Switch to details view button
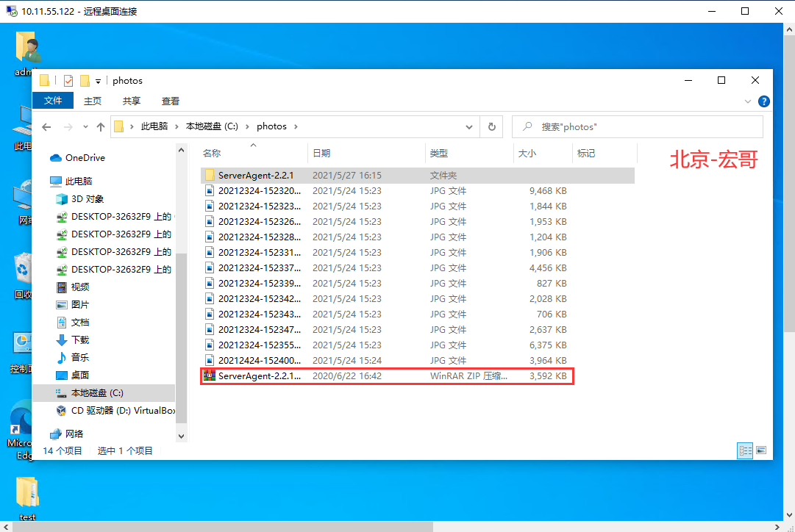The width and height of the screenshot is (795, 532). [x=745, y=450]
